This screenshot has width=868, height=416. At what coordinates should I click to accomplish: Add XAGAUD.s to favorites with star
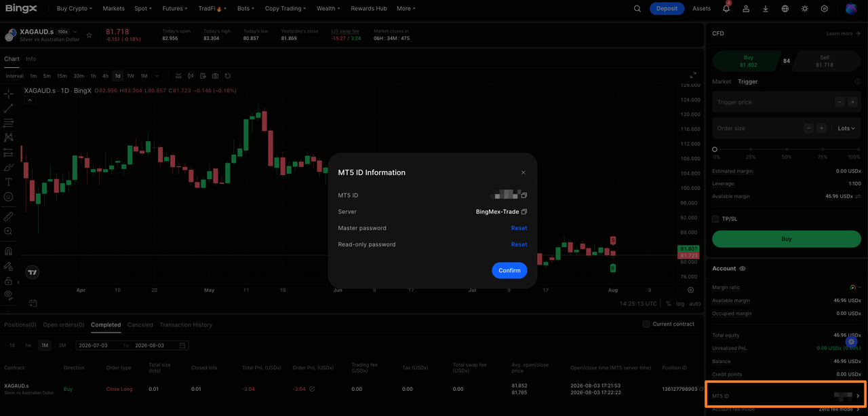point(89,35)
